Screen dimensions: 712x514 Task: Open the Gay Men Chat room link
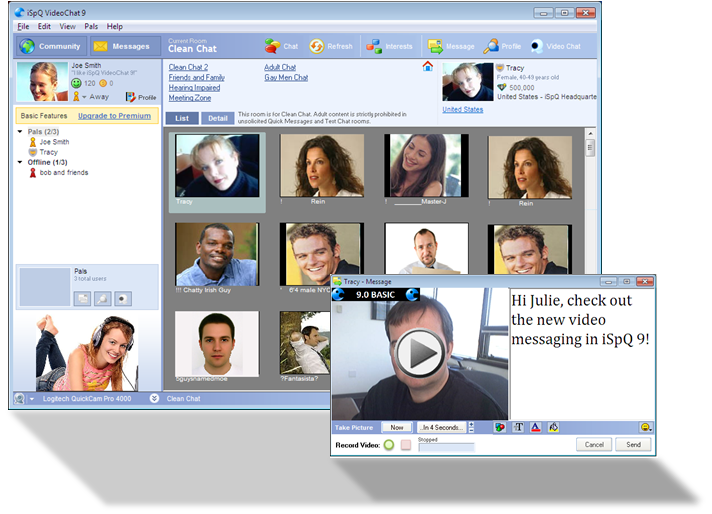click(x=286, y=78)
